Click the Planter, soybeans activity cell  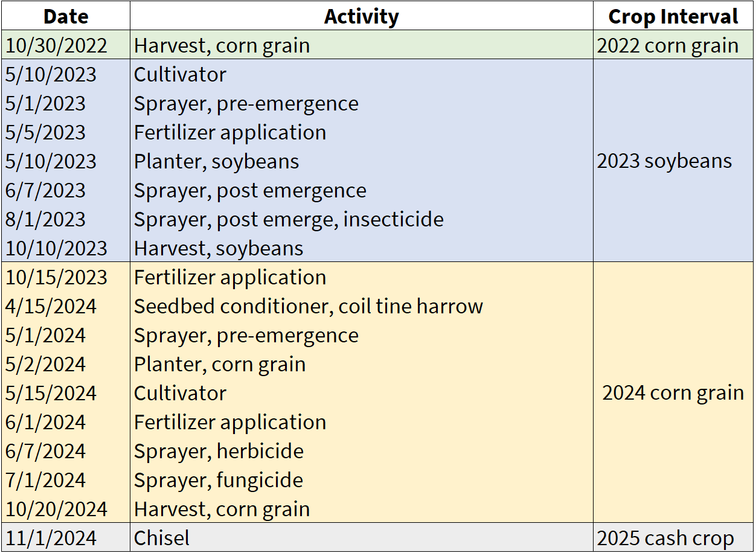point(217,161)
